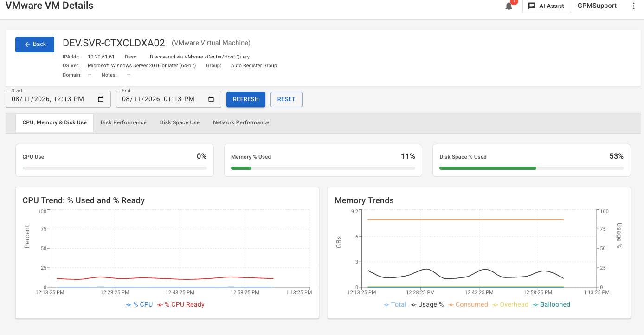Click the back arrow icon

pos(27,44)
